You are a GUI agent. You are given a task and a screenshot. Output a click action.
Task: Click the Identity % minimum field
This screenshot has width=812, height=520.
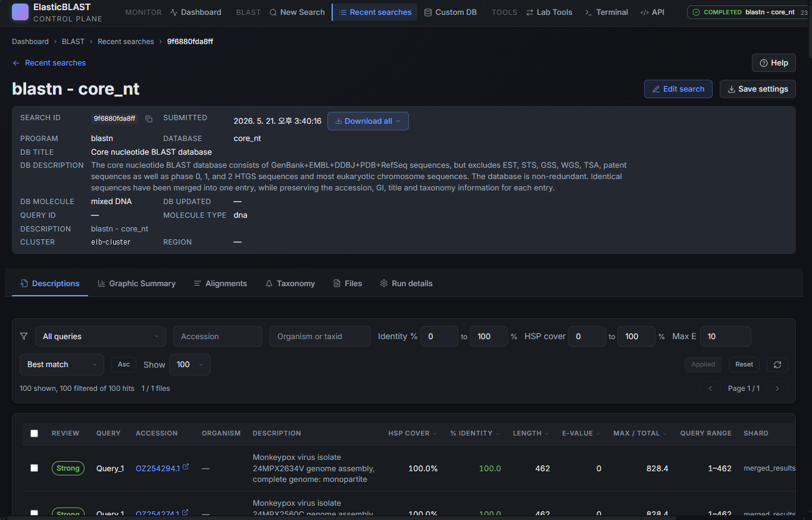(x=439, y=336)
